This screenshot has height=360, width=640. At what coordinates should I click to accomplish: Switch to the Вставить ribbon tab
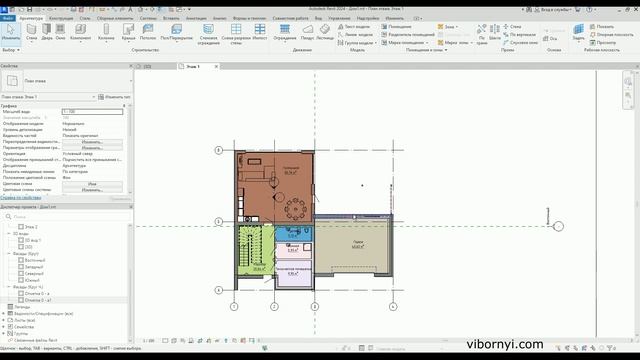pos(171,18)
